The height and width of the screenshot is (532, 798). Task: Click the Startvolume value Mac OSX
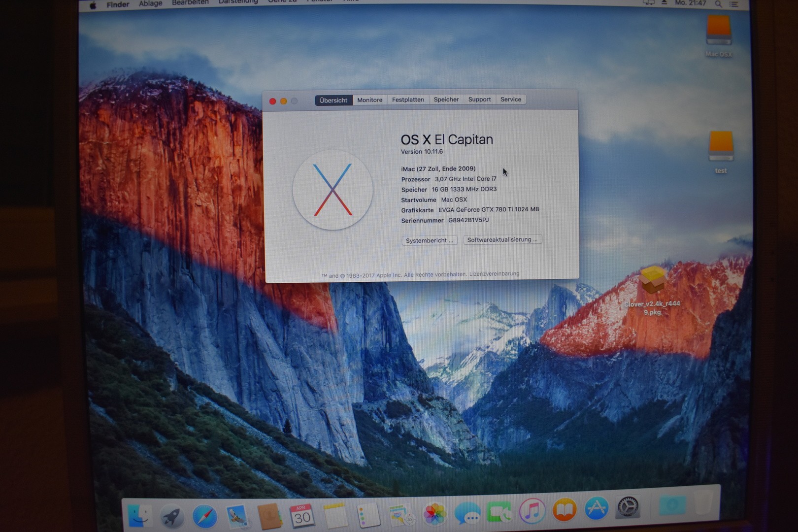(454, 199)
